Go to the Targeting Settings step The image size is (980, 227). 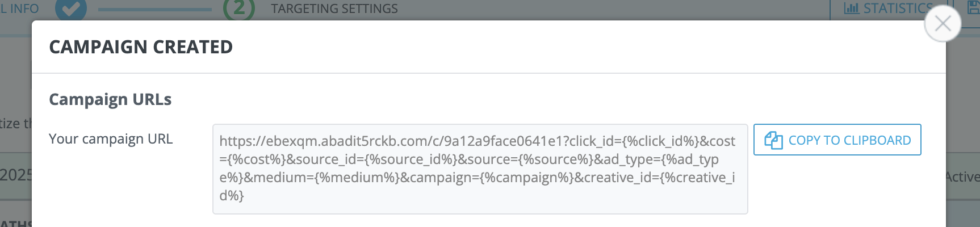click(334, 9)
